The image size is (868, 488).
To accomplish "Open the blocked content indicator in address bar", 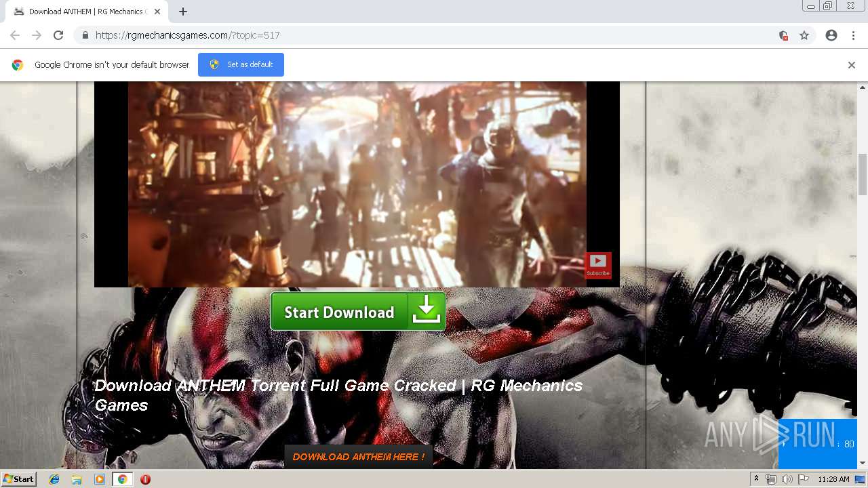I will [783, 35].
